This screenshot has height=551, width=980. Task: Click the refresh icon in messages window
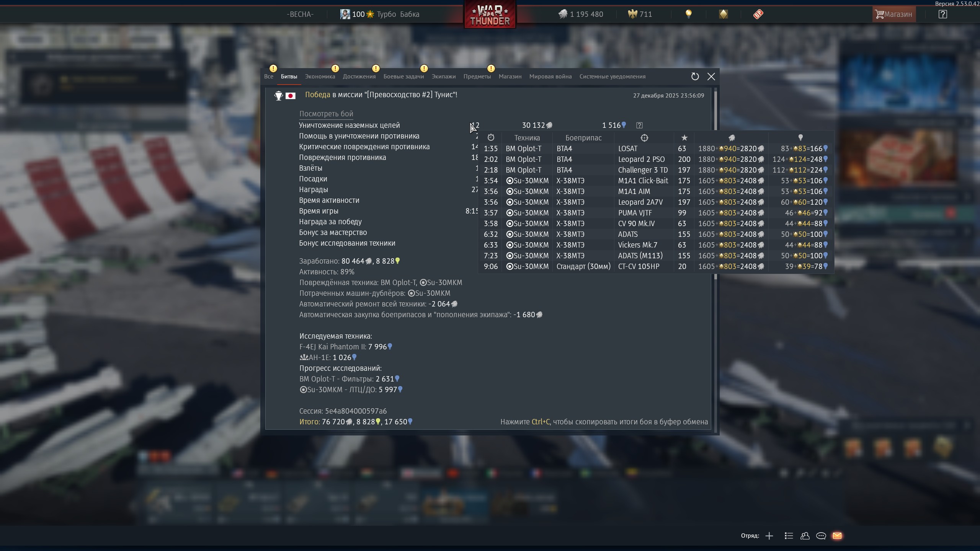[x=695, y=77]
